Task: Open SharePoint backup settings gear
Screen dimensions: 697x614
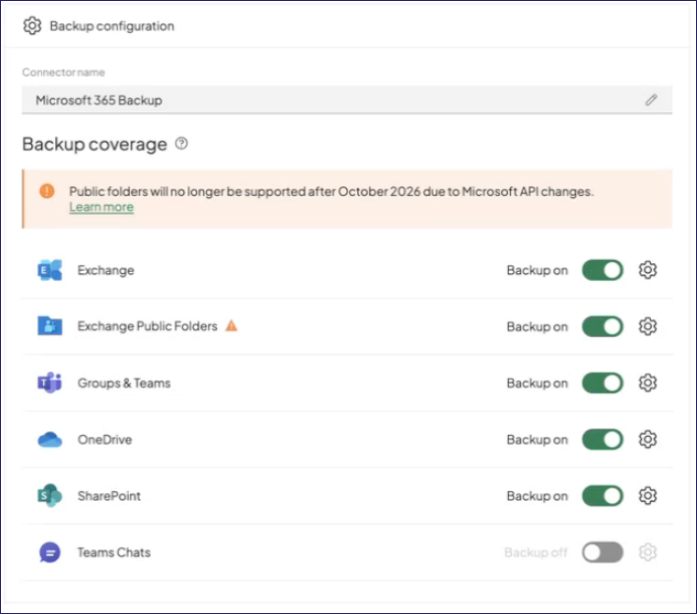Action: click(x=648, y=496)
